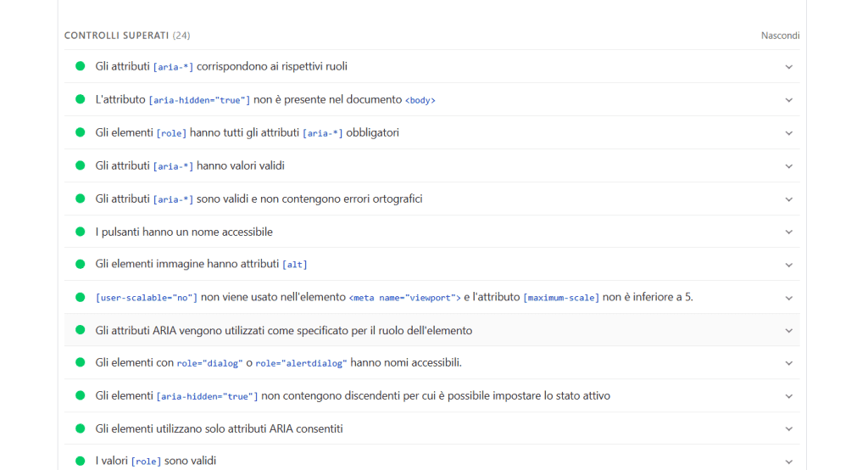Screen dimensions: 868x470
Task: Expand chevron on 'I valori [role] sono validi' row
Action: coord(789,461)
